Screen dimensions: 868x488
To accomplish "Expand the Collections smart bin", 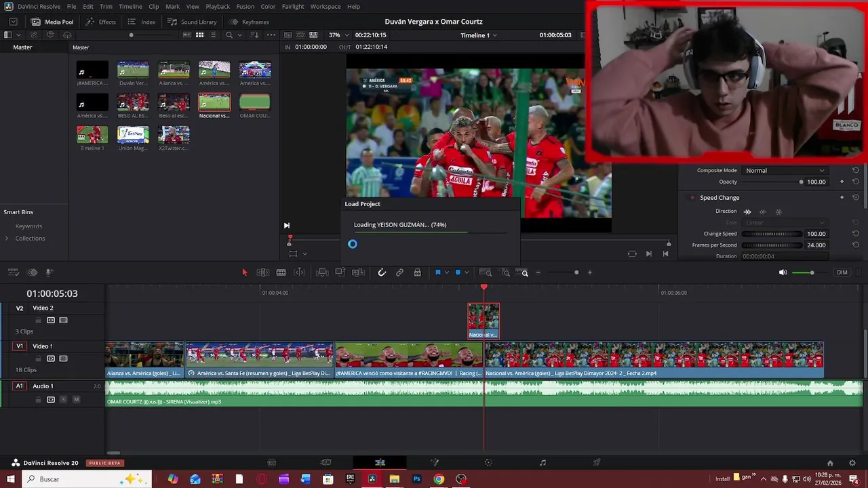I will (7, 239).
